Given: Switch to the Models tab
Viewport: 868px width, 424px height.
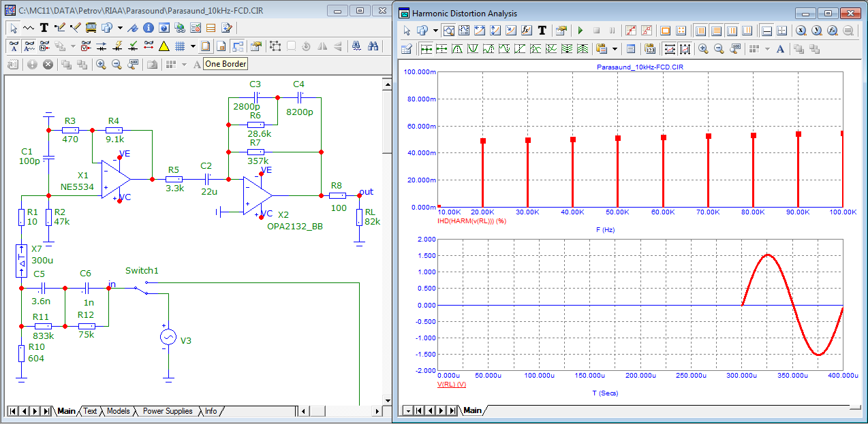Looking at the screenshot, I should click(x=118, y=411).
